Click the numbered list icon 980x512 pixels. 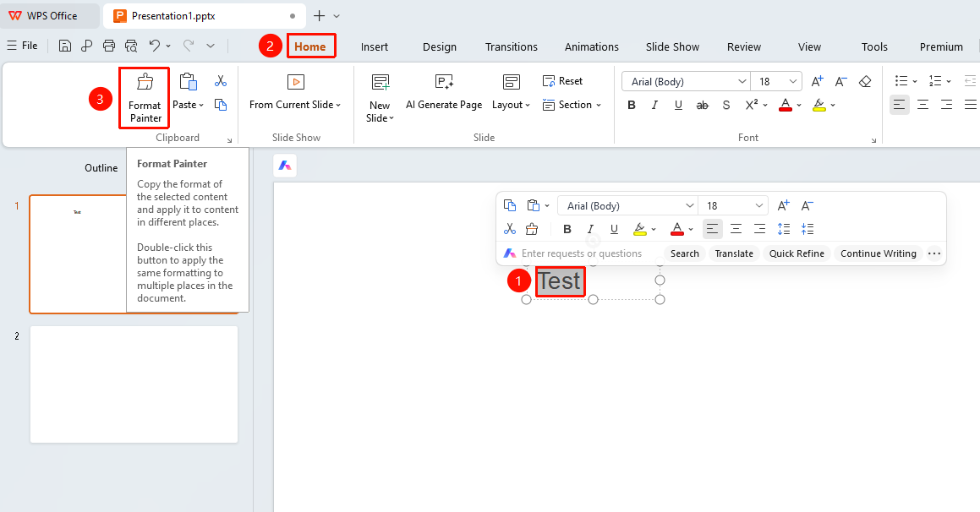coord(935,81)
